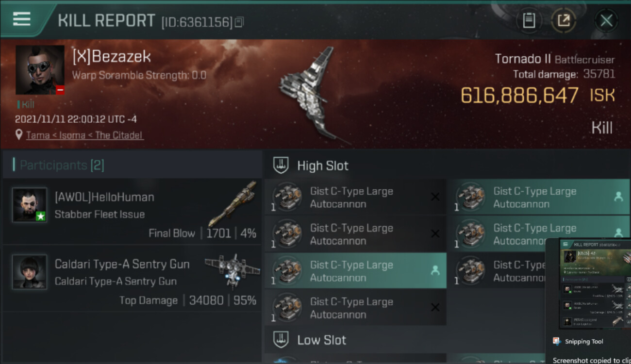
Task: Open the Snipping Tool screenshot thumbnail
Action: pyautogui.click(x=595, y=282)
